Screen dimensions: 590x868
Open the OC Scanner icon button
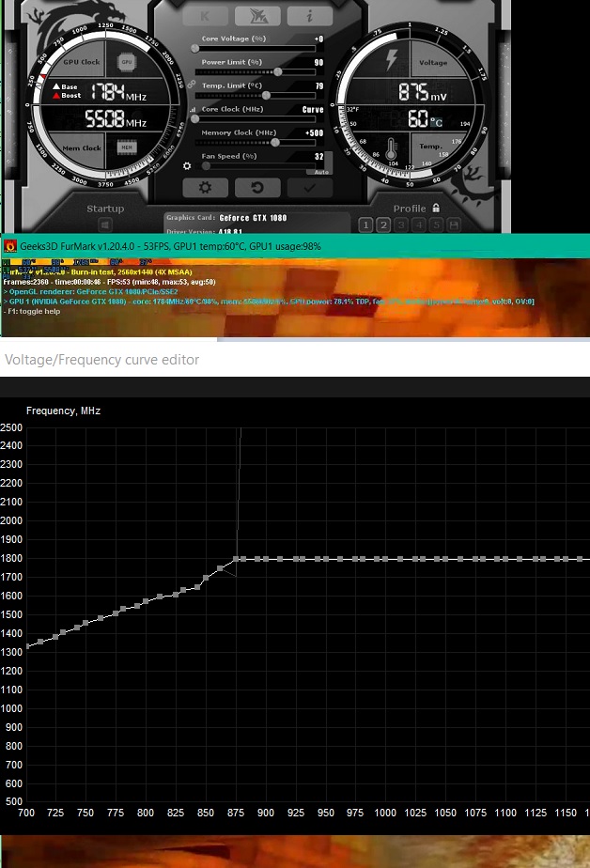point(257,16)
